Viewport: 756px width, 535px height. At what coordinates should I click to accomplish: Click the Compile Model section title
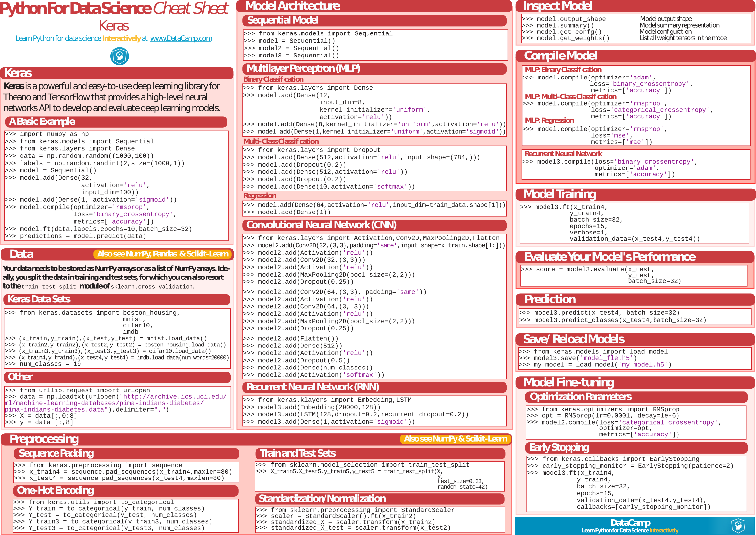pyautogui.click(x=560, y=56)
